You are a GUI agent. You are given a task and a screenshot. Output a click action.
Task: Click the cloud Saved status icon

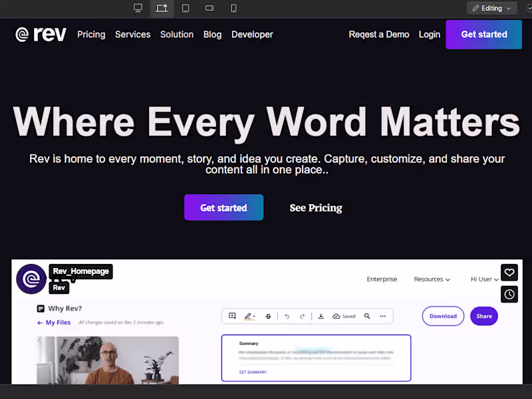pyautogui.click(x=344, y=317)
